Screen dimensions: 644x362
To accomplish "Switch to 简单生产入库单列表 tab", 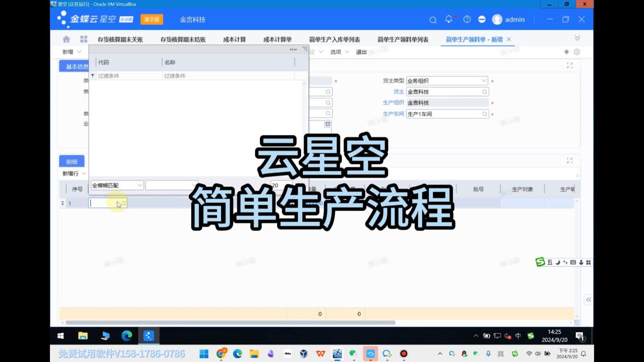I will pyautogui.click(x=334, y=40).
